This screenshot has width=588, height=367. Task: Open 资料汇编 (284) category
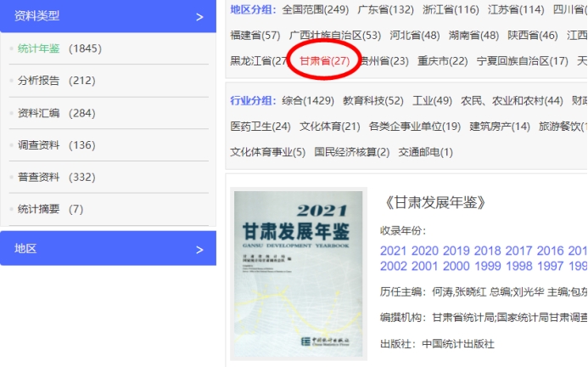tap(56, 113)
